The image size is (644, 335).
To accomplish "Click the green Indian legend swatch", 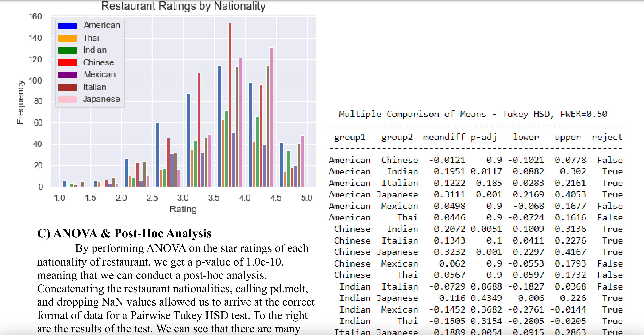I will pyautogui.click(x=67, y=50).
